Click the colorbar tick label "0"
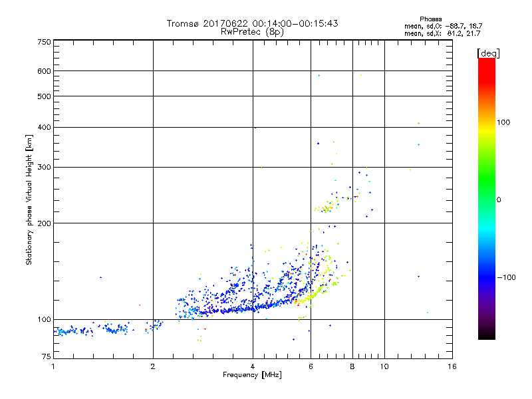 498,200
